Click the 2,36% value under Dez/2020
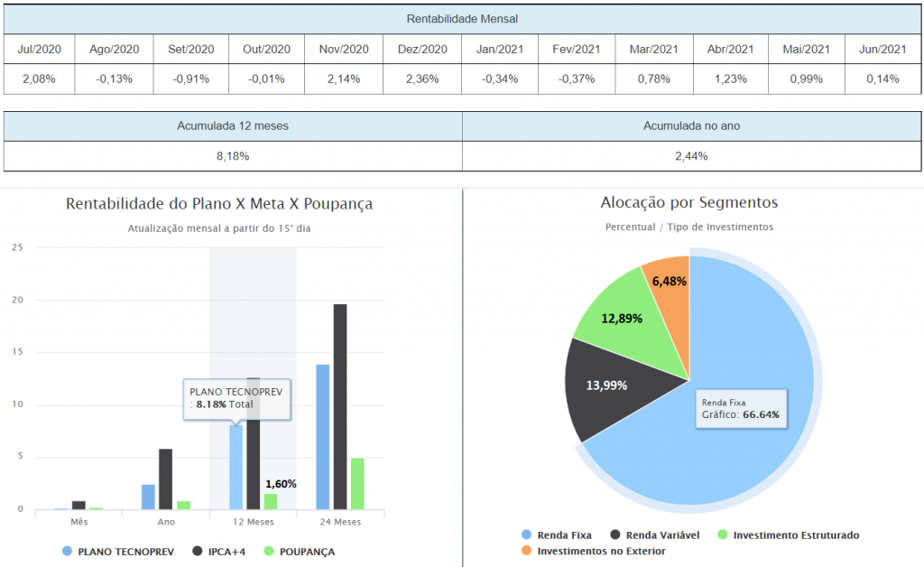 point(422,79)
